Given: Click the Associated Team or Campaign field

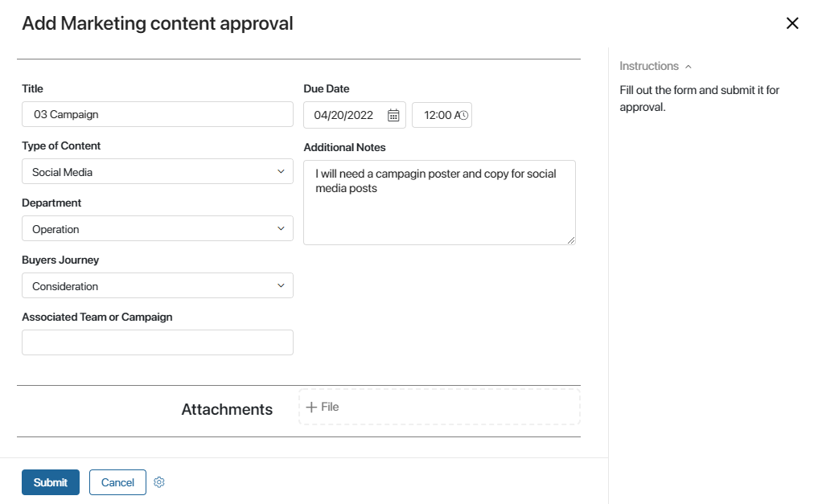Looking at the screenshot, I should (158, 342).
